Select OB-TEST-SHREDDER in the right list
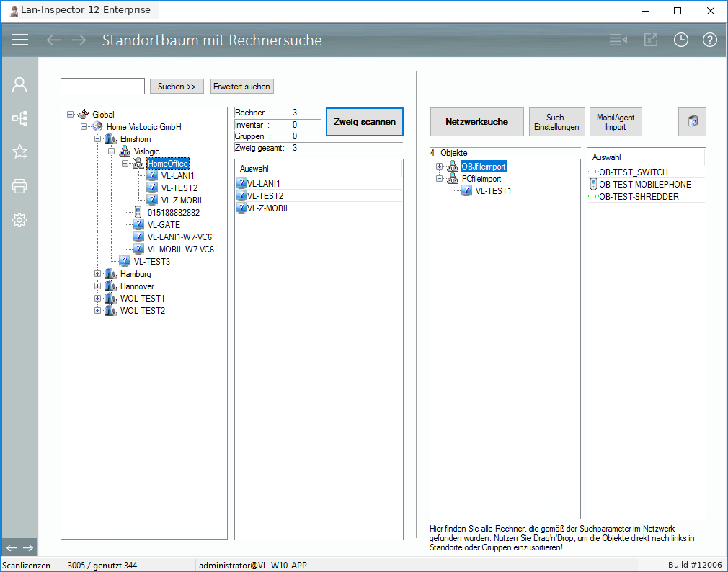728x572 pixels. [647, 196]
